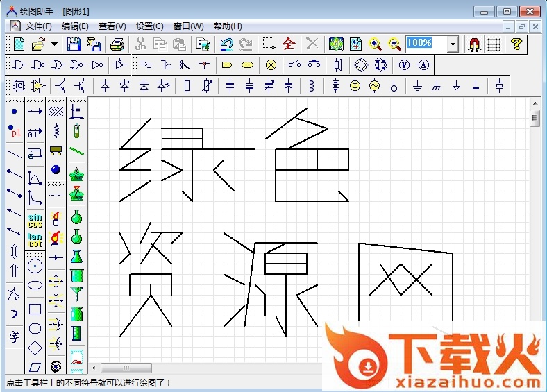This screenshot has width=547, height=392.
Task: Click the print icon in toolbar
Action: pos(117,44)
